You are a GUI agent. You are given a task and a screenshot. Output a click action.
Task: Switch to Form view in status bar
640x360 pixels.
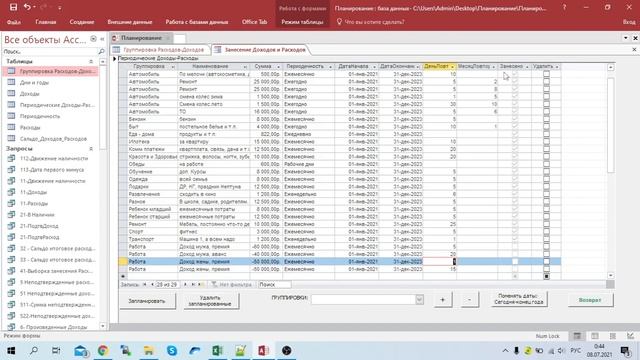pos(577,336)
